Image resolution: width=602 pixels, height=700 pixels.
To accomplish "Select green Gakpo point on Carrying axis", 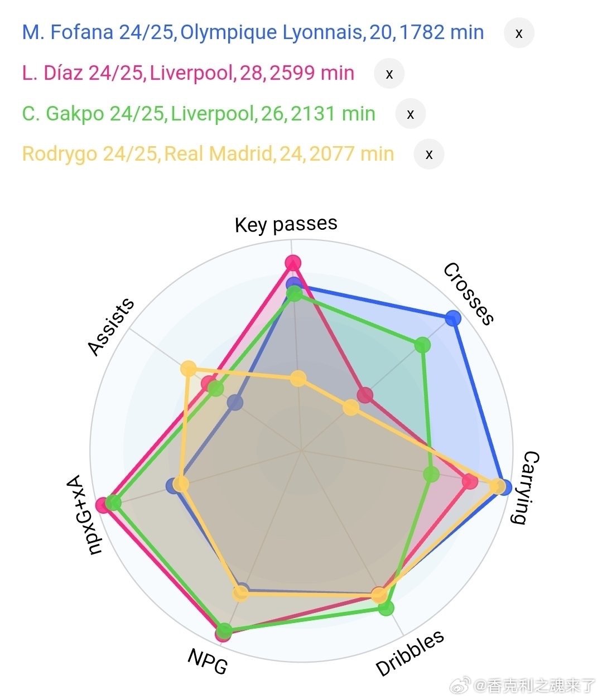I will pyautogui.click(x=431, y=475).
